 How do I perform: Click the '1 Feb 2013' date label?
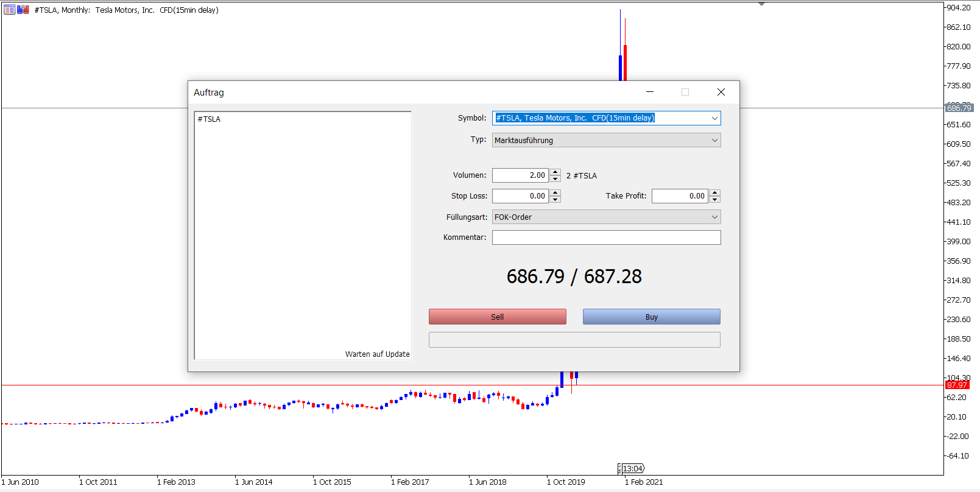176,482
